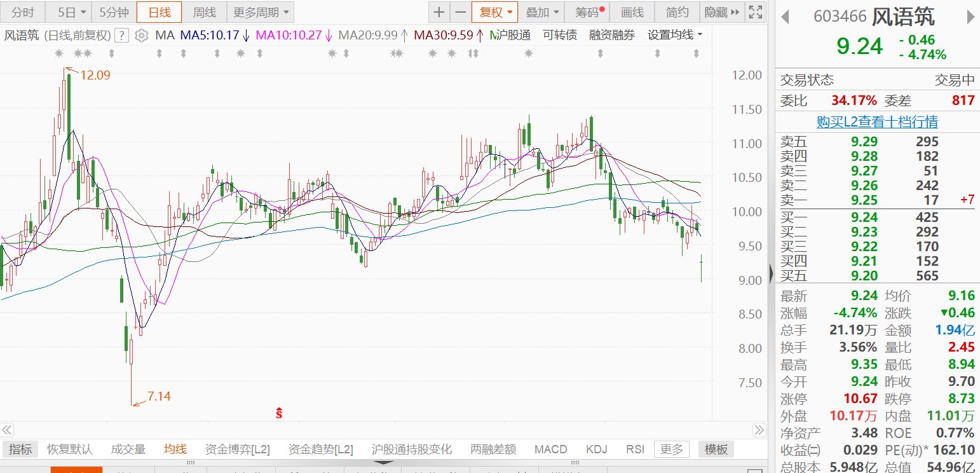Switch to 简约 simple view mode
Viewport: 980px width, 473px height.
pyautogui.click(x=677, y=12)
